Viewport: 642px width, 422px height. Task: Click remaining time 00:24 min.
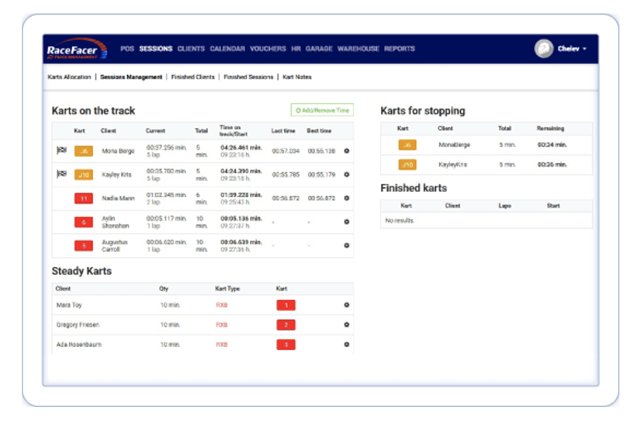click(x=552, y=145)
